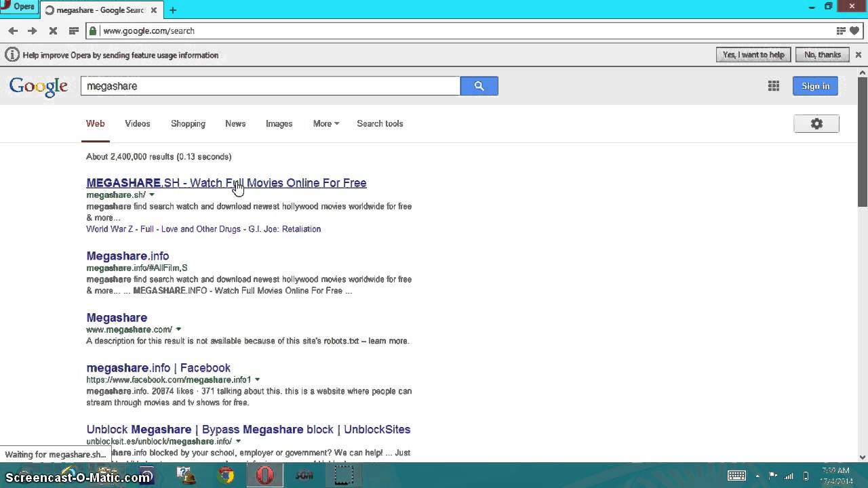Viewport: 868px width, 488px height.
Task: Expand arrow next to facebook.com/megashare.info1 URL
Action: (257, 380)
